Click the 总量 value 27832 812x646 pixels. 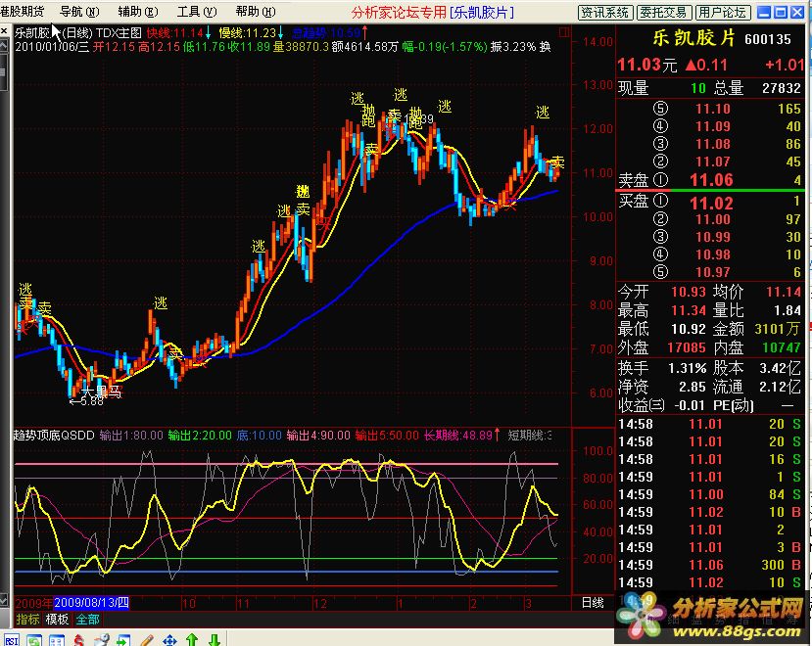point(781,88)
